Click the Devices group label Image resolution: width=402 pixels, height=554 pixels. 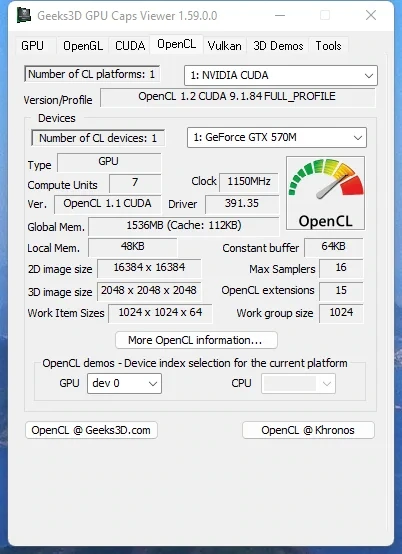(57, 118)
